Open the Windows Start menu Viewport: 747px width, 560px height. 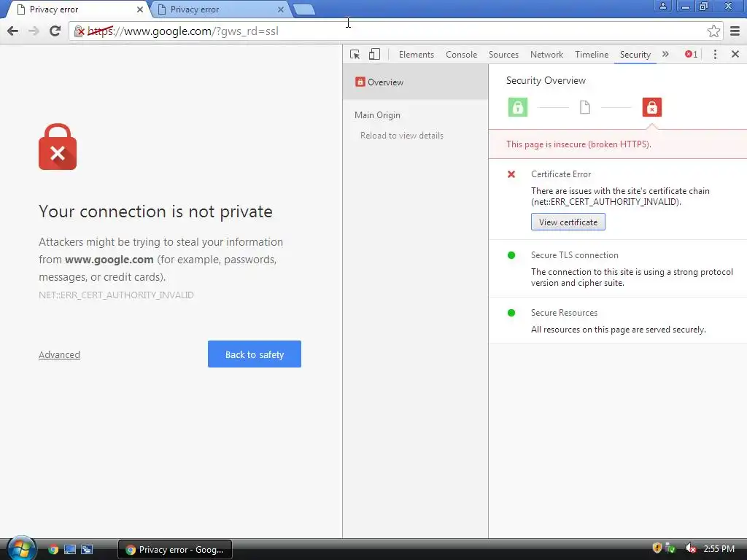pos(21,549)
